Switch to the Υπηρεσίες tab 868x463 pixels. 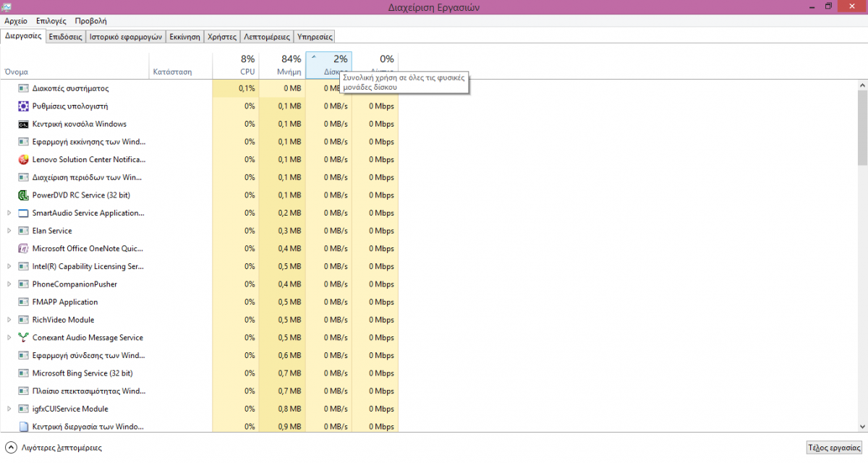pos(315,36)
